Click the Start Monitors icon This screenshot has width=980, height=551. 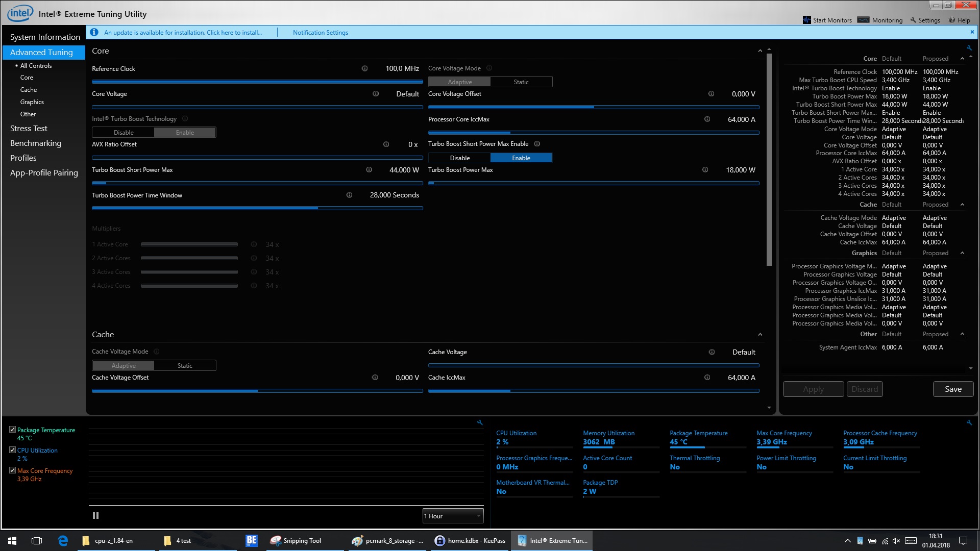pyautogui.click(x=807, y=20)
